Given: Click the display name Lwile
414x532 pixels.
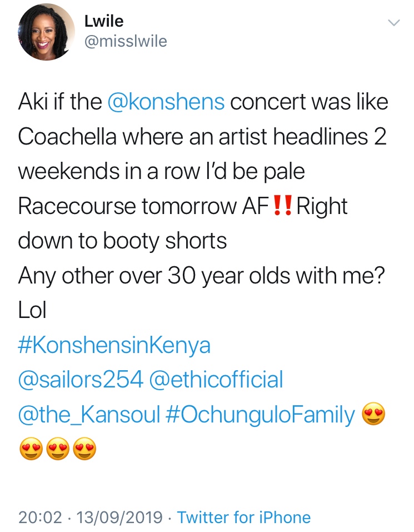Looking at the screenshot, I should (x=104, y=22).
